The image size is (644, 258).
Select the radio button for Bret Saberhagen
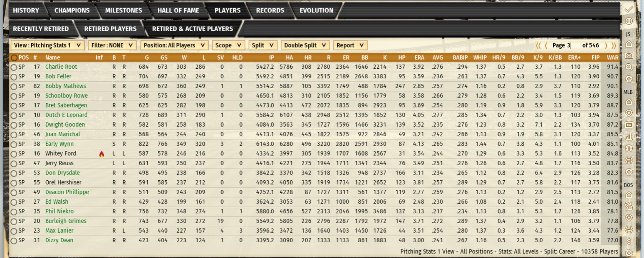coord(14,106)
